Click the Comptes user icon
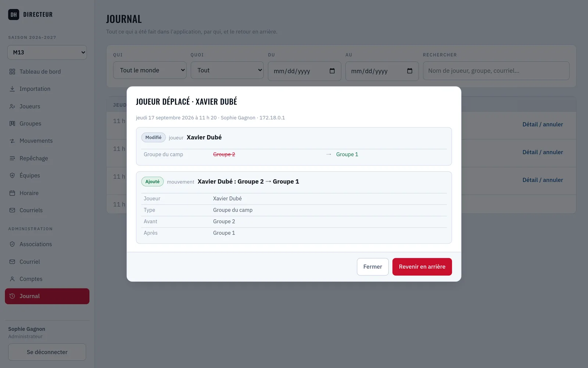The image size is (588, 368). click(12, 279)
